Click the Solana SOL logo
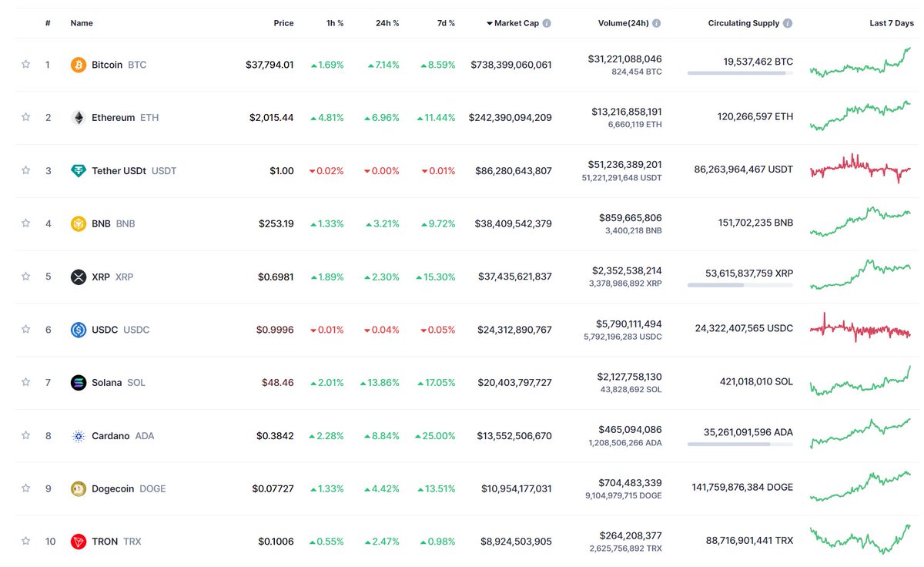The image size is (924, 567). pyautogui.click(x=78, y=382)
